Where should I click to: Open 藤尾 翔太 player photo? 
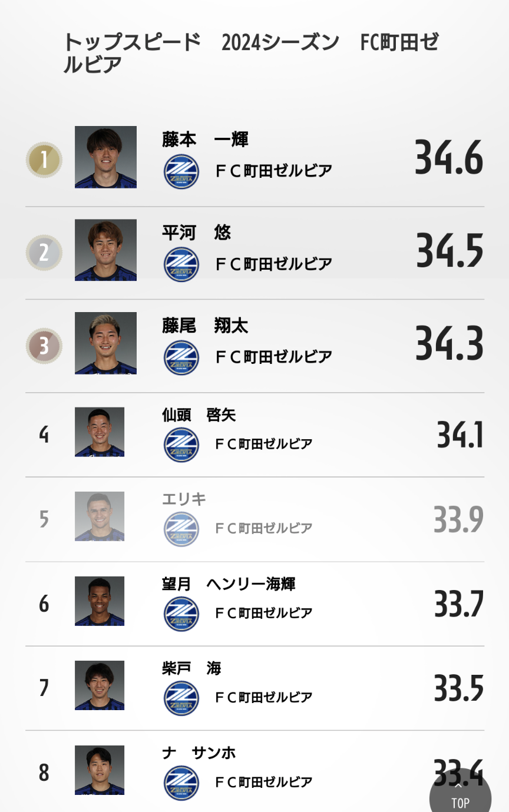click(x=105, y=343)
